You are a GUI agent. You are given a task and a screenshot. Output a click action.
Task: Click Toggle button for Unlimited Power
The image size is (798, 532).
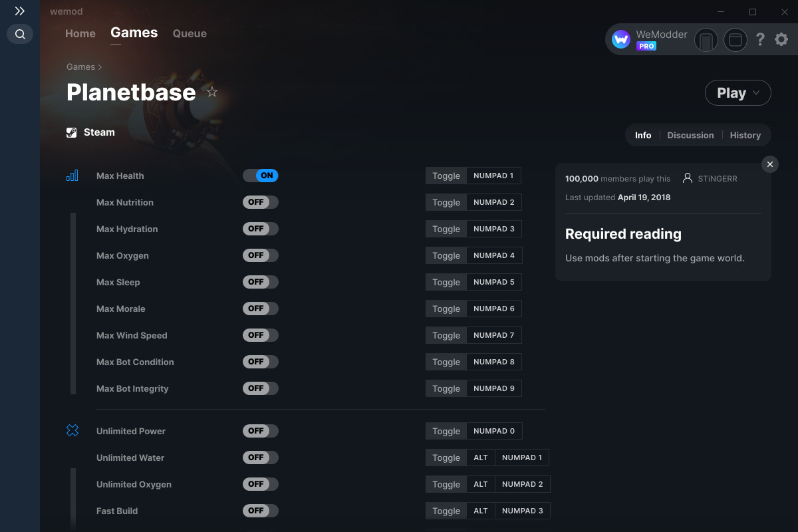pyautogui.click(x=446, y=431)
